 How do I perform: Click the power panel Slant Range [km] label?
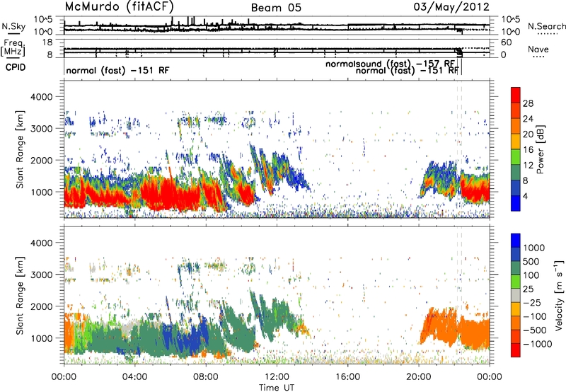(20, 149)
